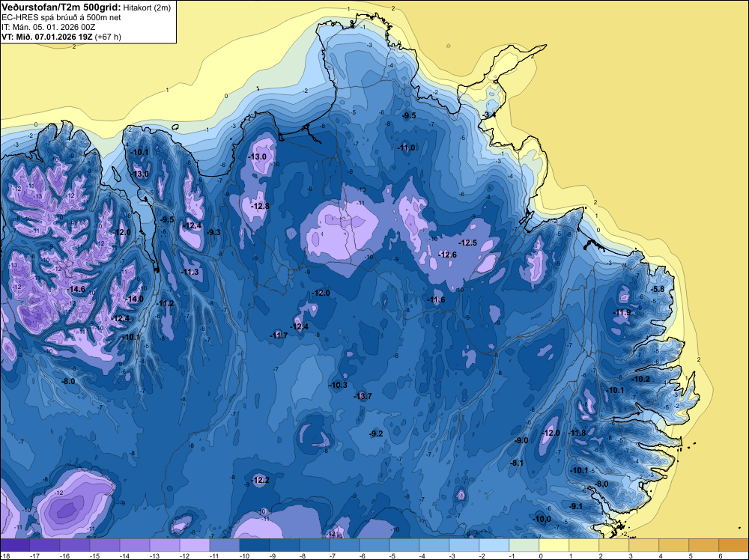749x560 pixels.
Task: Click the -11.7 temperature value
Action: pyautogui.click(x=279, y=335)
